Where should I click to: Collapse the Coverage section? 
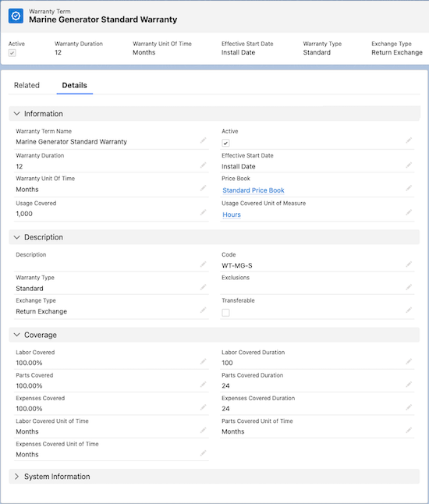tap(17, 335)
